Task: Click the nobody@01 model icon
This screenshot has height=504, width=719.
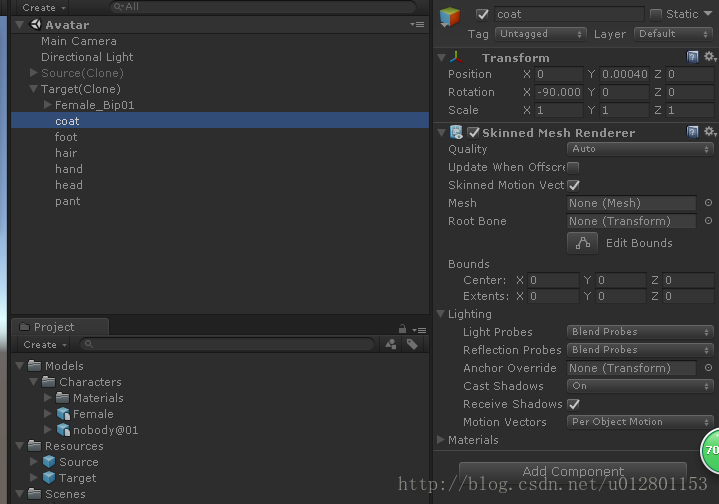Action: [x=63, y=430]
